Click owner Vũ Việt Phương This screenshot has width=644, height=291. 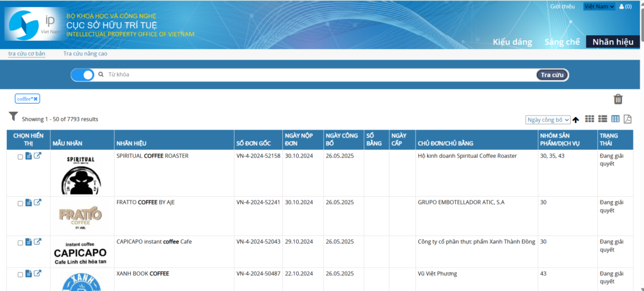tap(437, 274)
